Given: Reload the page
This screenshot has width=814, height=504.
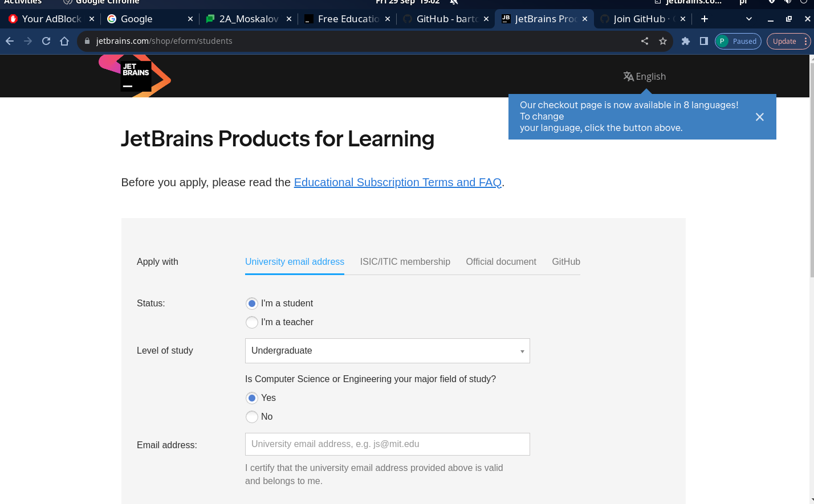Looking at the screenshot, I should 46,41.
